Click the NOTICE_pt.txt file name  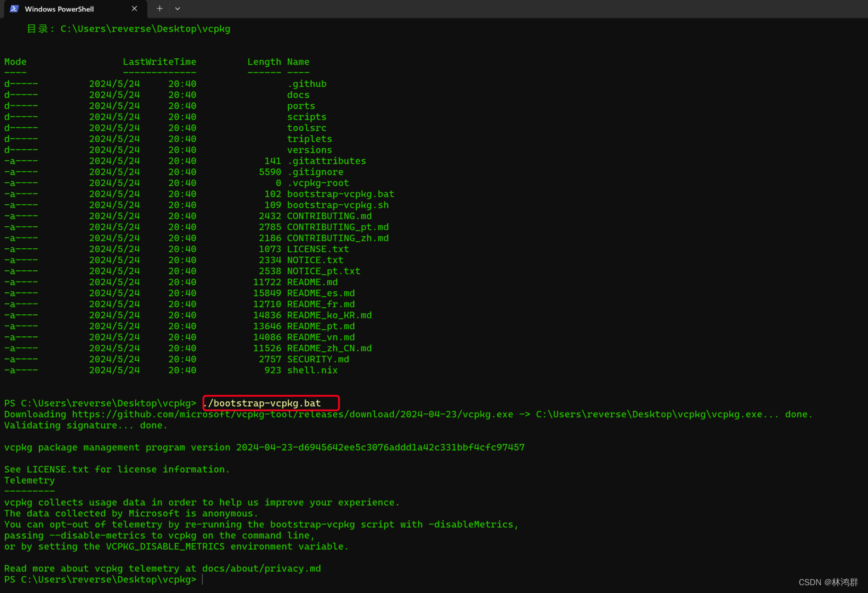click(324, 271)
